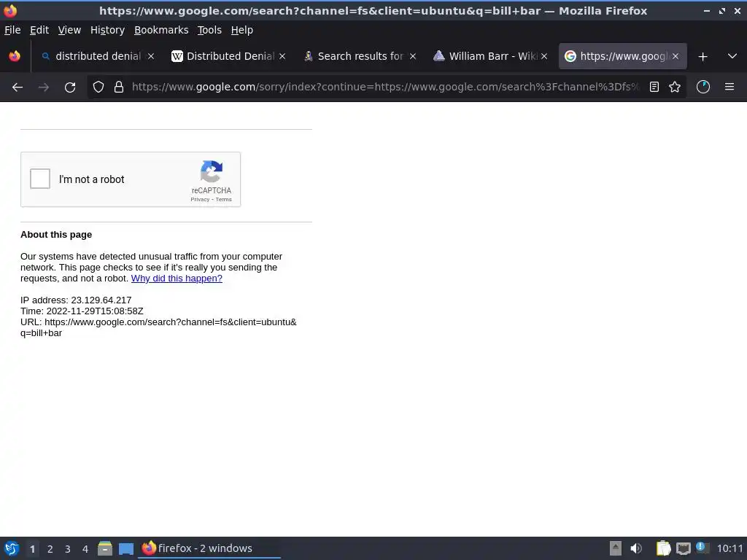
Task: Switch to 'William Barr - Wiki' tab
Action: pos(491,56)
